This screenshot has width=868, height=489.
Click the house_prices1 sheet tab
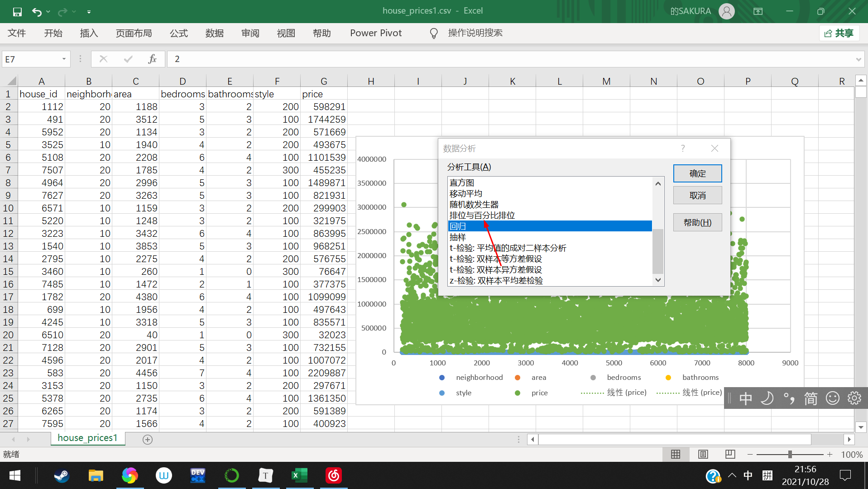pyautogui.click(x=87, y=438)
